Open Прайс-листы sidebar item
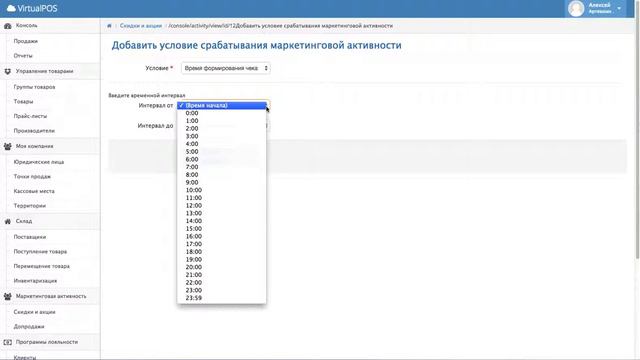Viewport: 640px width, 360px height. pyautogui.click(x=30, y=116)
